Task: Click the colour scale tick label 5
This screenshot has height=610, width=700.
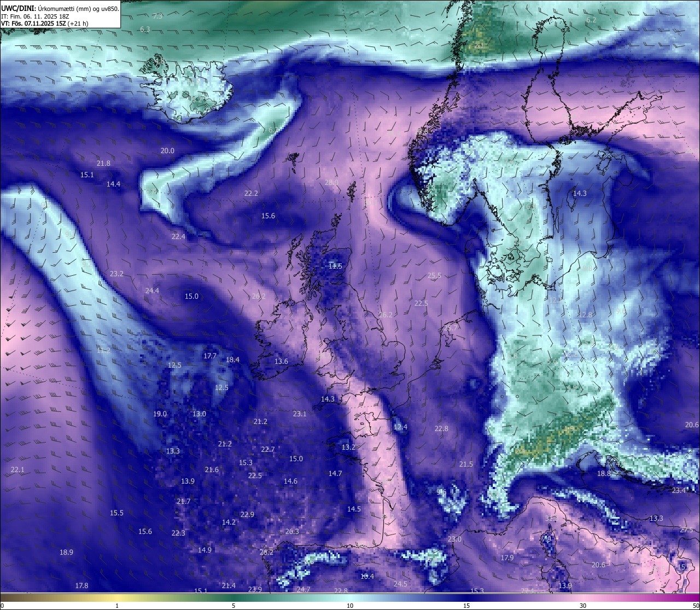Action: coord(234,606)
